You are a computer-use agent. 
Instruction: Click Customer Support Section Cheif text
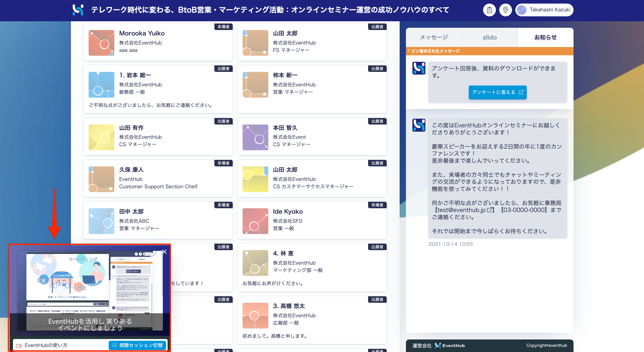click(158, 187)
